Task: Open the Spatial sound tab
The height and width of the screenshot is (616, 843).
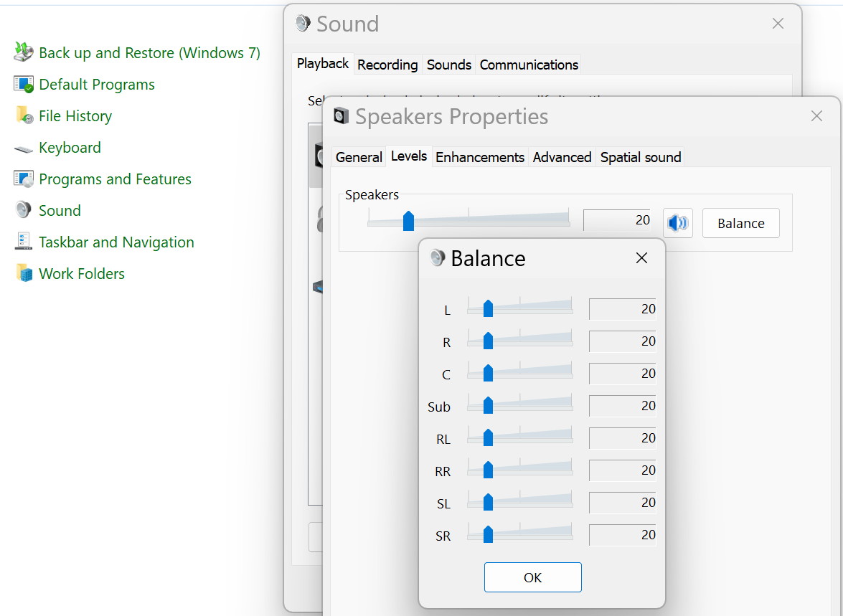Action: (x=641, y=157)
